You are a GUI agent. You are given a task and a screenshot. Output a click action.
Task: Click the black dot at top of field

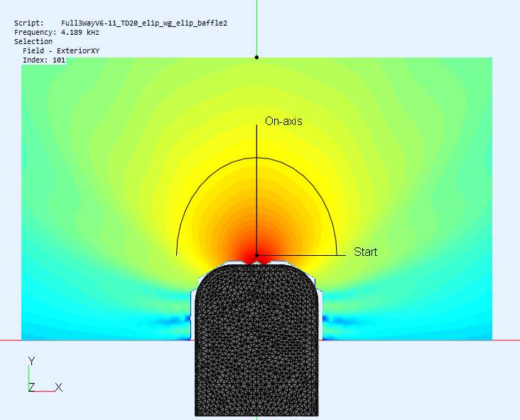tap(256, 57)
